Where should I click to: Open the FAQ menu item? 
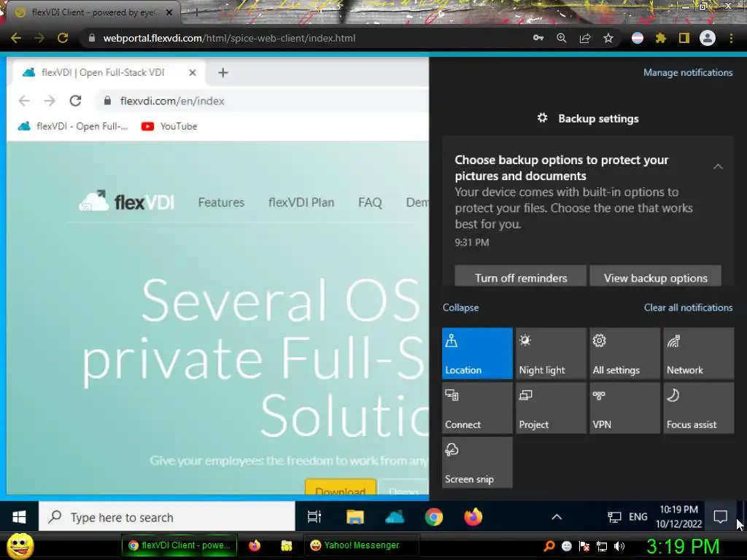(x=370, y=203)
